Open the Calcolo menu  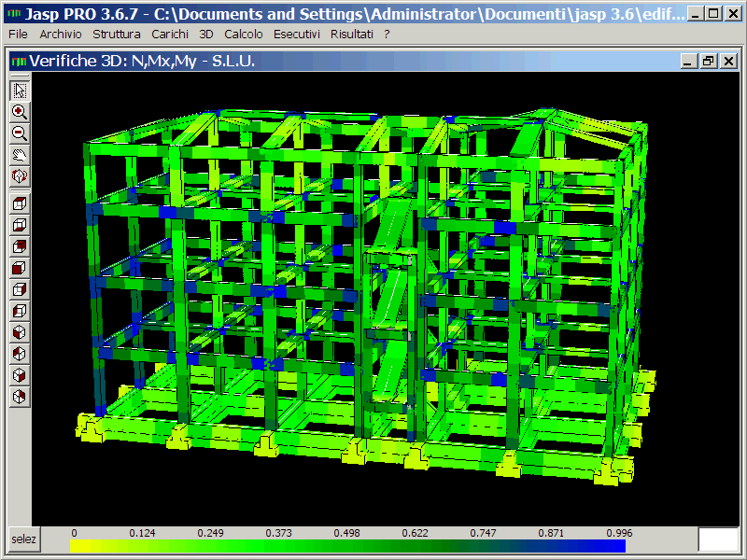[243, 34]
